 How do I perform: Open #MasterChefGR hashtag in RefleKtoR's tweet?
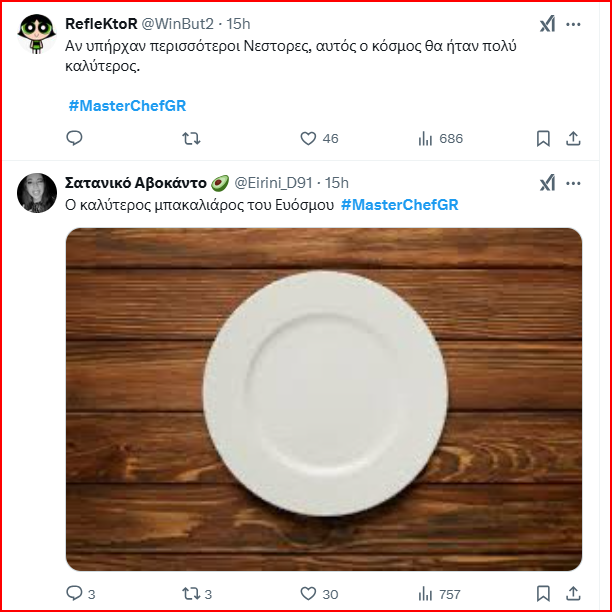point(127,105)
